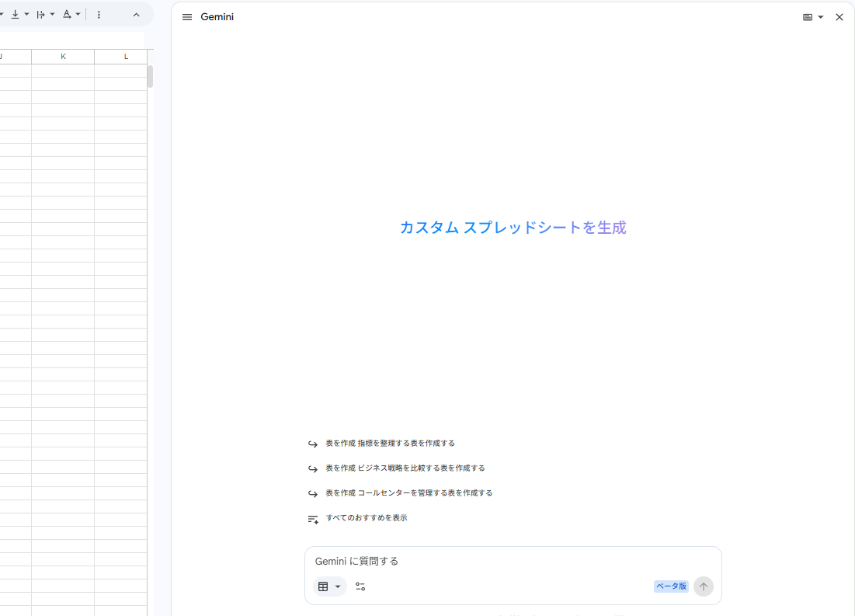Choose suggestion コールセンターを管理する表を作成する
The height and width of the screenshot is (616, 855).
(x=409, y=492)
